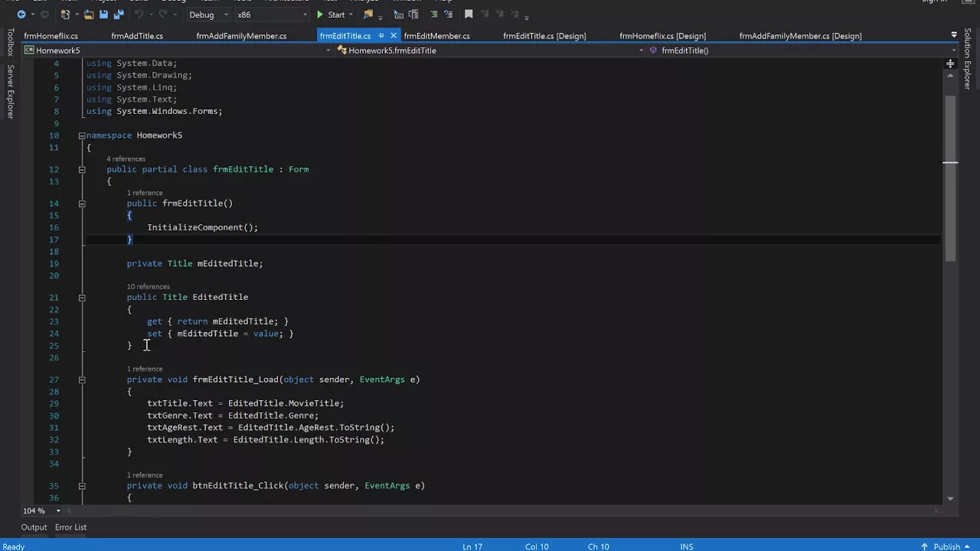This screenshot has height=551, width=980.
Task: Click the InitializeComponent(); call on line 16
Action: coord(203,227)
